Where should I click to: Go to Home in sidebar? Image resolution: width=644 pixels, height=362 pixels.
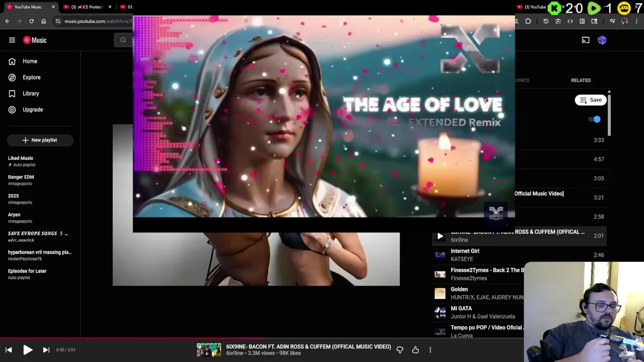(x=40, y=61)
